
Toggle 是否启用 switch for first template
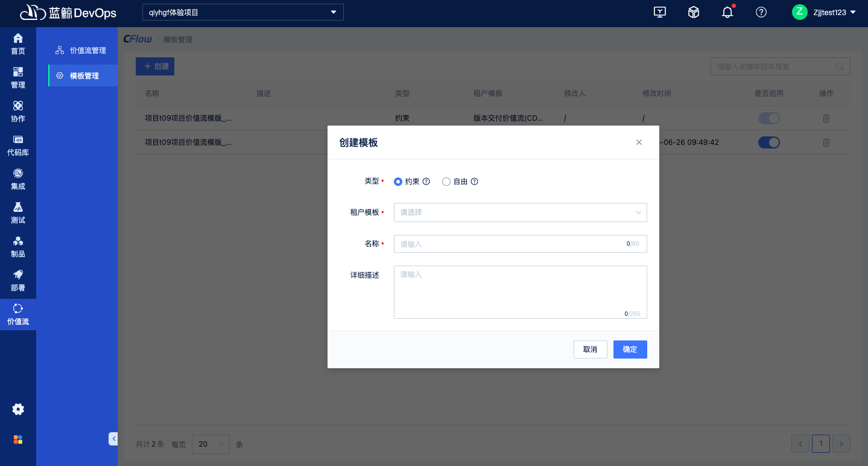tap(769, 118)
